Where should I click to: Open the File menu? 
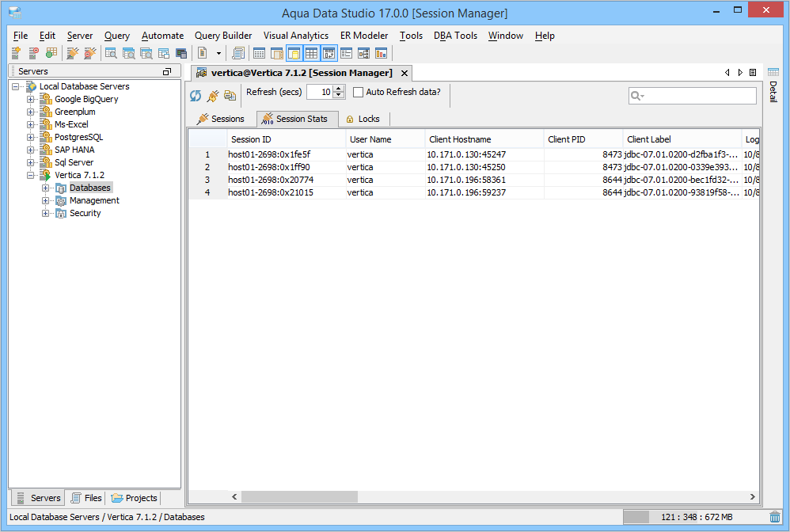(x=21, y=36)
